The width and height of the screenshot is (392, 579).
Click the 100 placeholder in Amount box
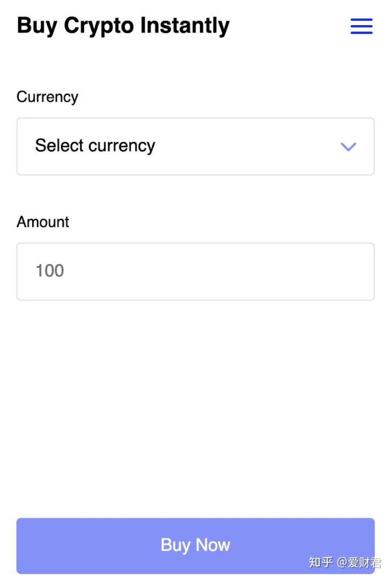pyautogui.click(x=49, y=271)
